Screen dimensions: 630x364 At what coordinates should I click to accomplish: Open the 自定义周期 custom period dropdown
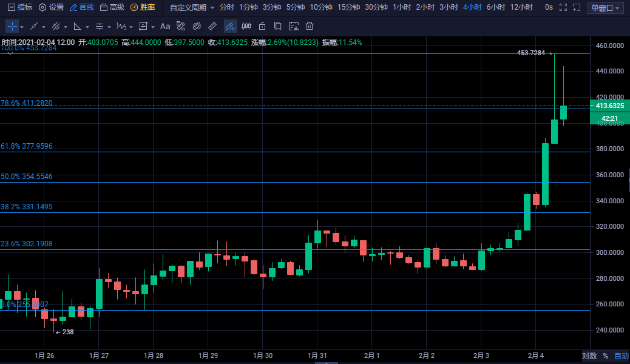pyautogui.click(x=192, y=7)
